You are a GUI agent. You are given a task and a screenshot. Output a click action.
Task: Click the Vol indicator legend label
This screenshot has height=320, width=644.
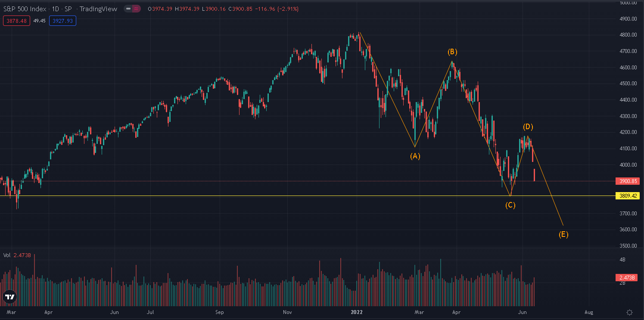click(x=6, y=255)
